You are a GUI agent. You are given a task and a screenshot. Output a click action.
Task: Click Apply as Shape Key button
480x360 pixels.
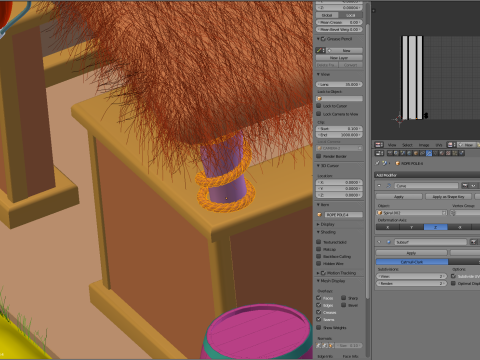pyautogui.click(x=448, y=197)
